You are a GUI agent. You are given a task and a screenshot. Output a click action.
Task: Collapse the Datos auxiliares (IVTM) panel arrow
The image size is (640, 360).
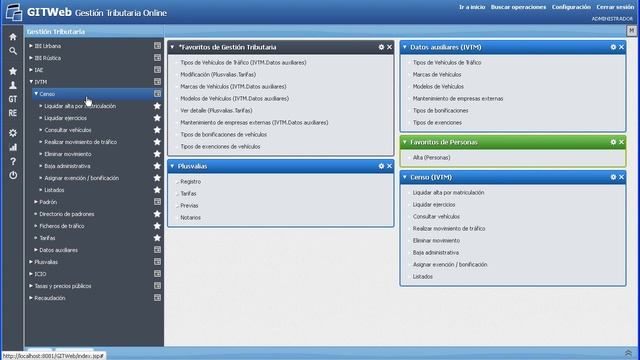click(x=404, y=47)
